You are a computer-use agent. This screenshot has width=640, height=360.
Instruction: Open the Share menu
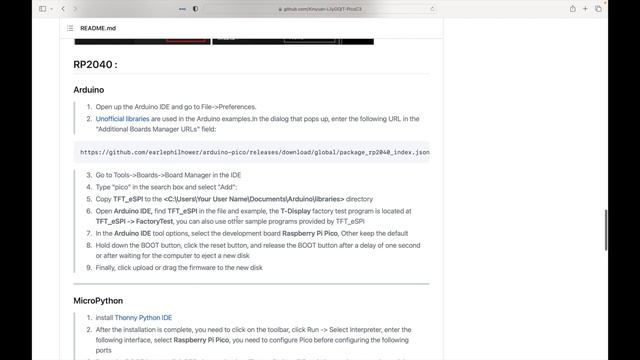click(x=573, y=9)
